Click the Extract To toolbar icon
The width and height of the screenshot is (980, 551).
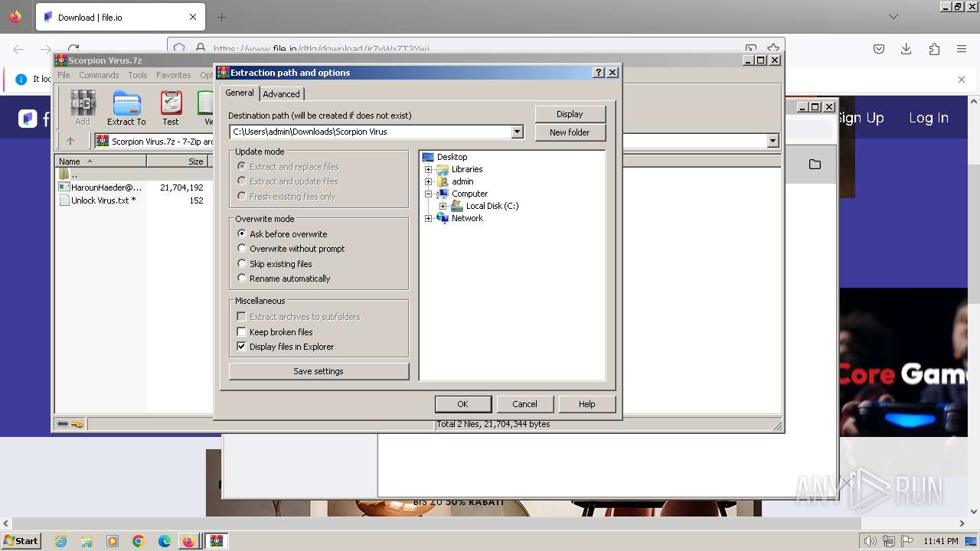pyautogui.click(x=126, y=107)
